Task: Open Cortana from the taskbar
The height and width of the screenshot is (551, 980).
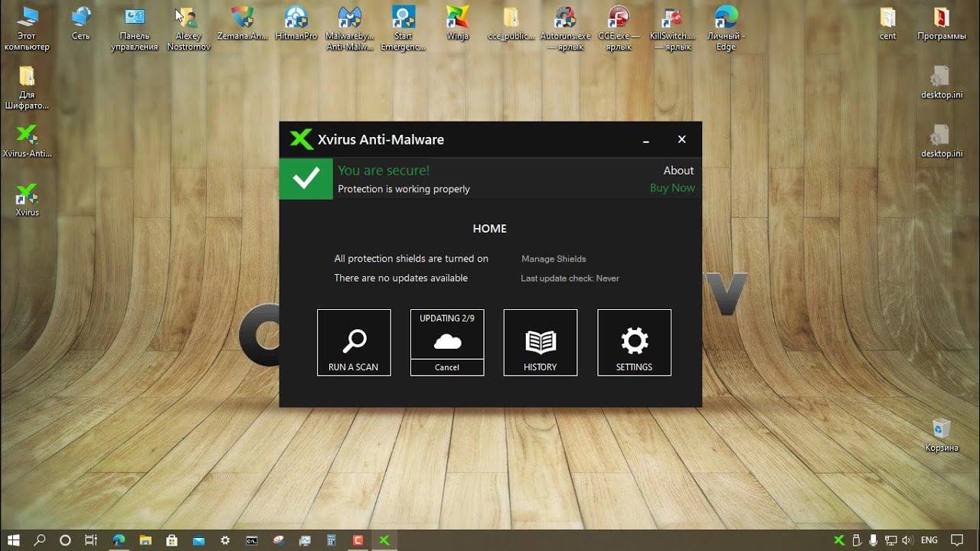Action: [x=65, y=540]
